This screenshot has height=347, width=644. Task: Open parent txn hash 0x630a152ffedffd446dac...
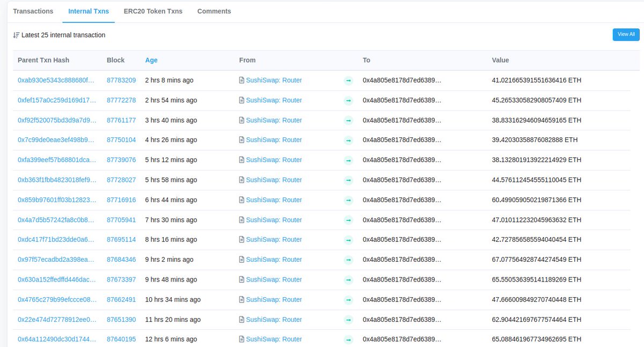tap(56, 279)
